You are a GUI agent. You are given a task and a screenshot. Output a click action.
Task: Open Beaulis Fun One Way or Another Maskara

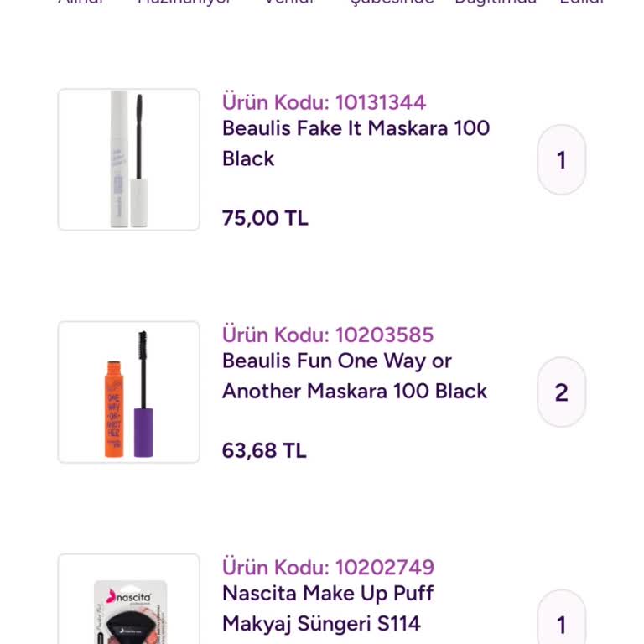click(354, 376)
